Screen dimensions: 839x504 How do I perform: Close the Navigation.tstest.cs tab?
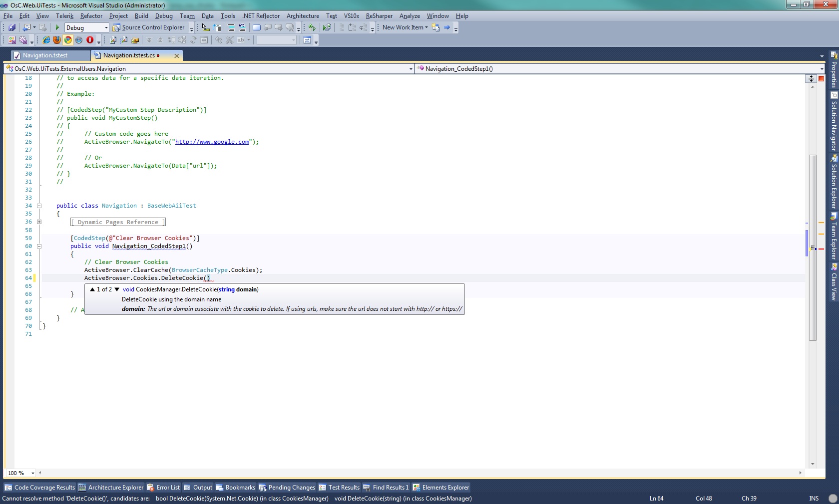pyautogui.click(x=176, y=56)
